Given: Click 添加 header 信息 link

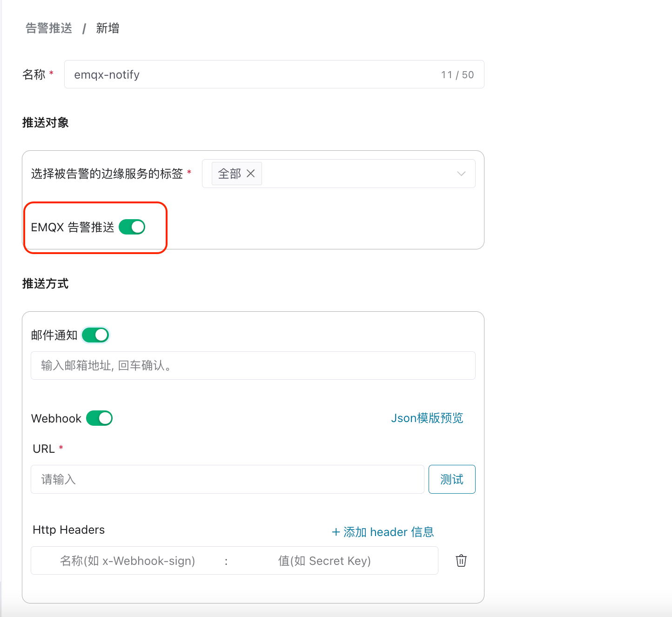Looking at the screenshot, I should (x=383, y=532).
